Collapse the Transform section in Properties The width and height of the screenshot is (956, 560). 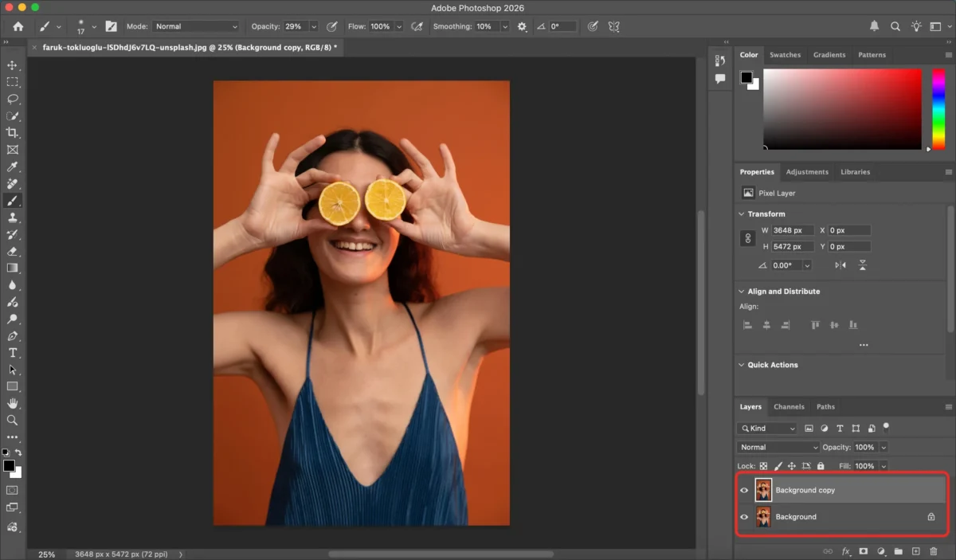click(742, 213)
